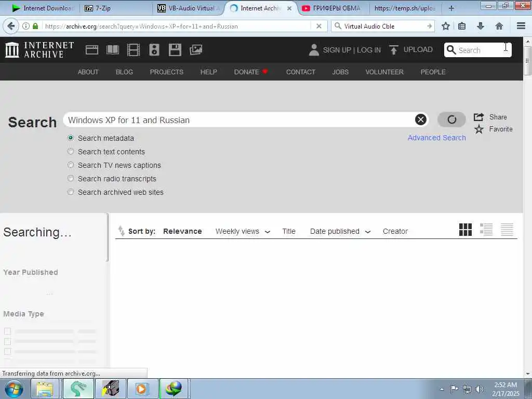The width and height of the screenshot is (532, 399).
Task: Click the user avatar icon
Action: [314, 50]
